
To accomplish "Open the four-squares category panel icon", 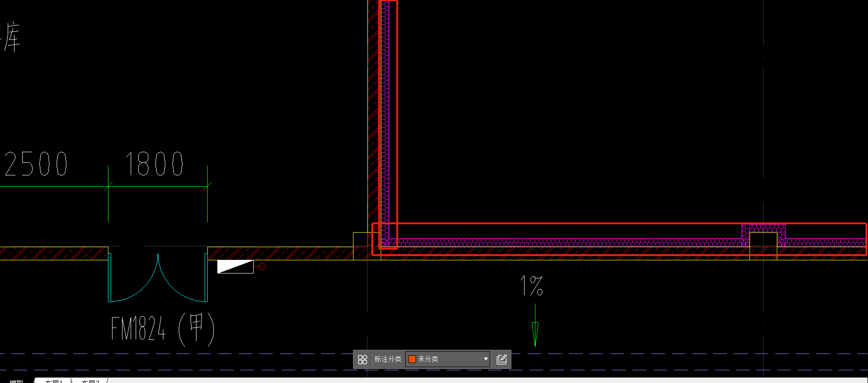I will point(362,359).
